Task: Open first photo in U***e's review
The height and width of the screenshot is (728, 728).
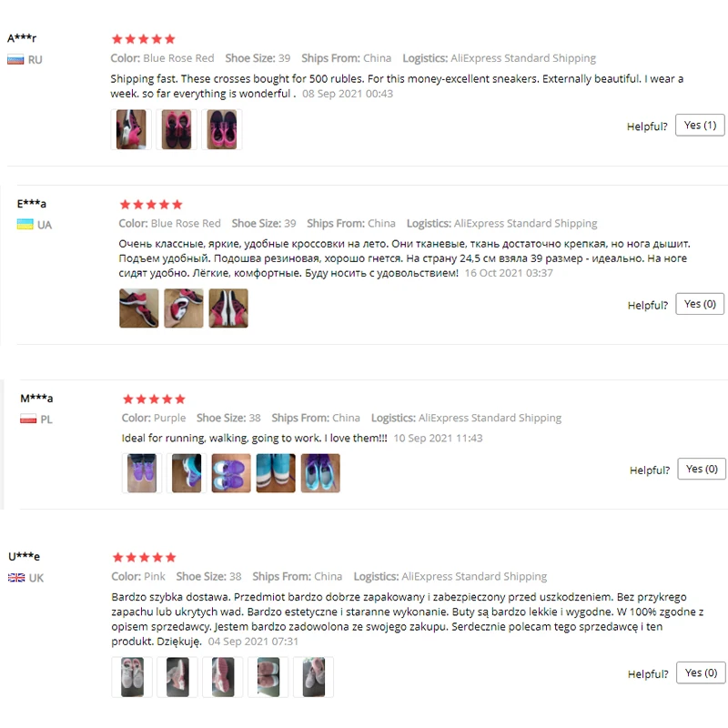Action: coord(132,677)
